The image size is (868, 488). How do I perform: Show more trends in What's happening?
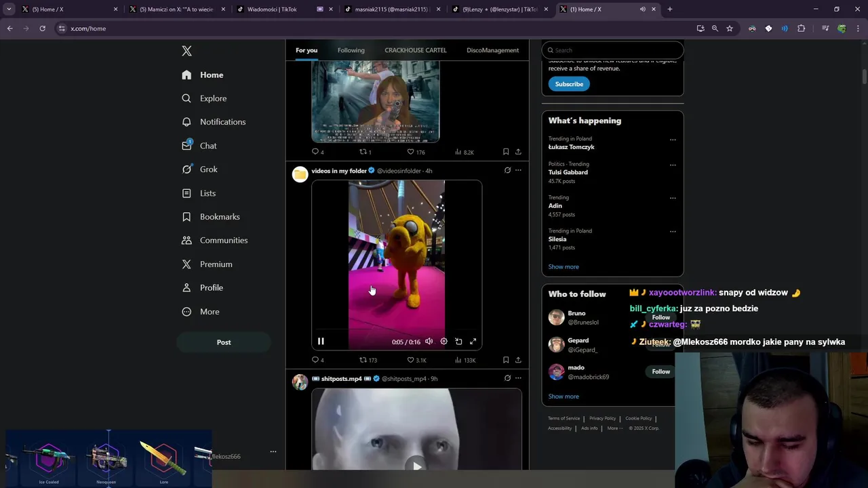click(x=564, y=267)
